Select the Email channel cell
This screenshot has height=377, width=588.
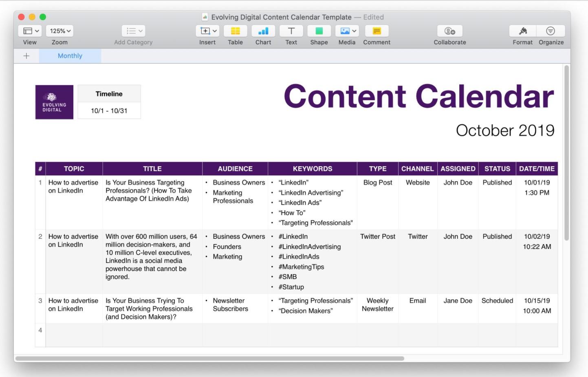point(418,309)
